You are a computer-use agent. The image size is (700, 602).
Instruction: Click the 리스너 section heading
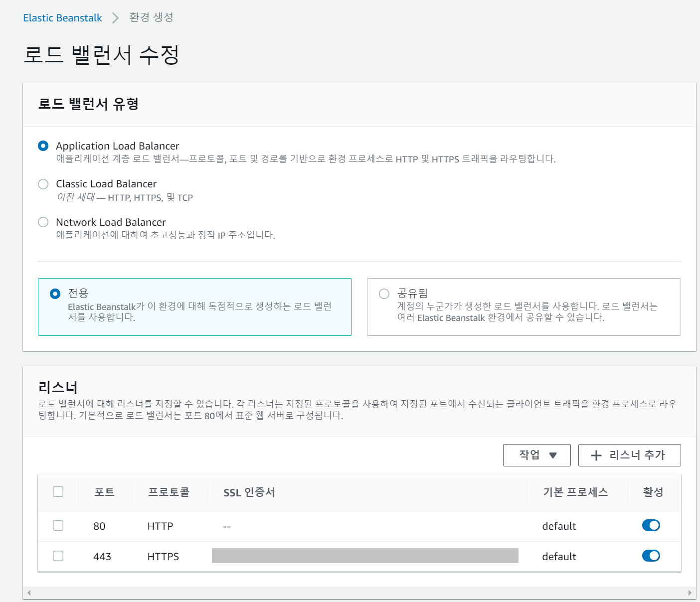click(x=58, y=387)
